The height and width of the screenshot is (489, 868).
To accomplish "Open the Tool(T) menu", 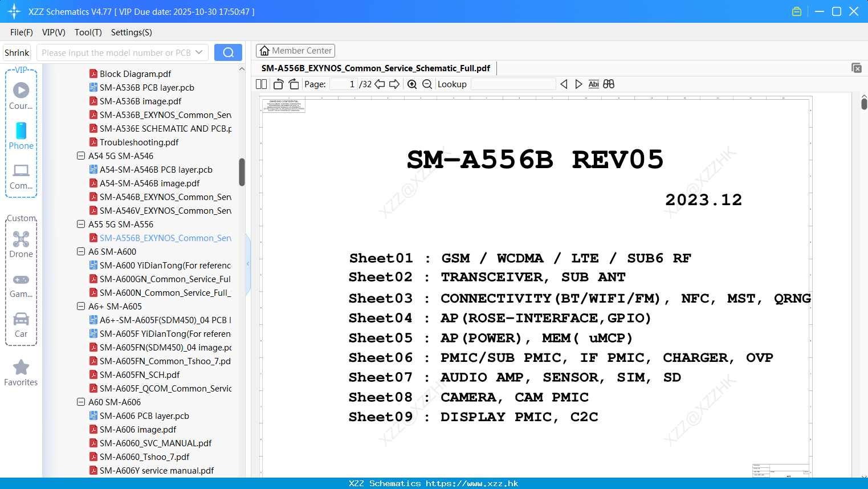I will 88,32.
